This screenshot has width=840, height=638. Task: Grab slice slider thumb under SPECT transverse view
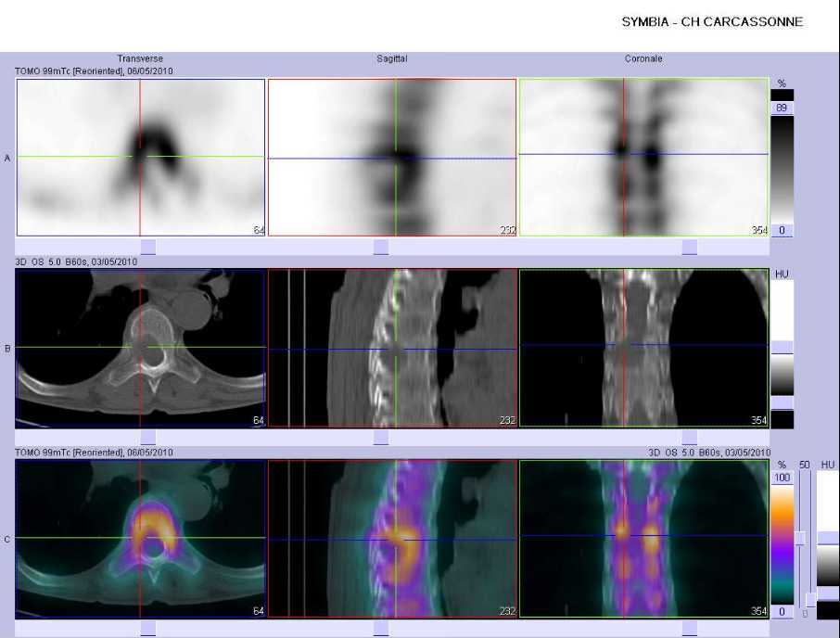coord(147,247)
